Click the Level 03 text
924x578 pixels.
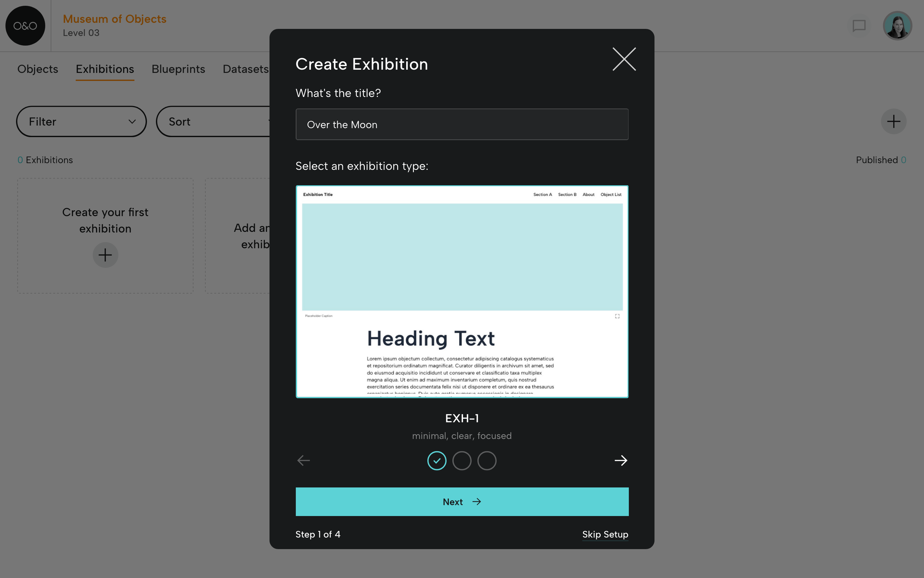point(81,33)
